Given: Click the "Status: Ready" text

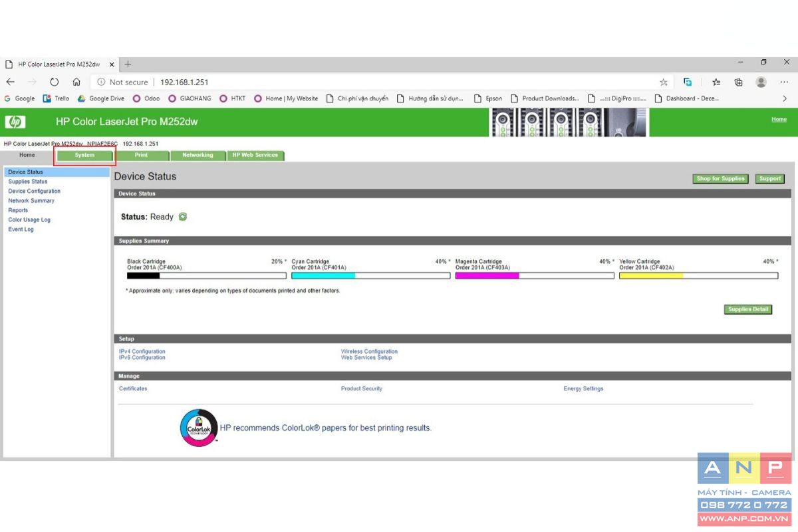Looking at the screenshot, I should pyautogui.click(x=147, y=217).
